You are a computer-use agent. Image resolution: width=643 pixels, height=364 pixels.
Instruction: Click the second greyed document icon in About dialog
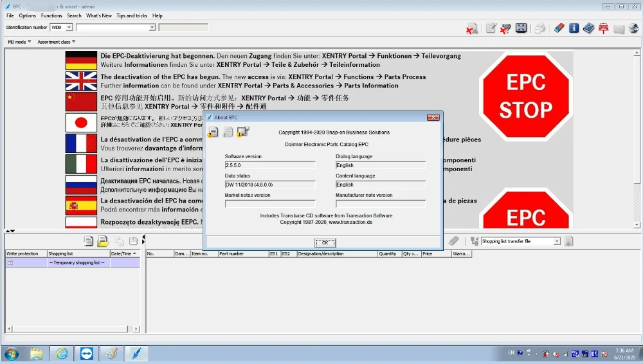(228, 132)
